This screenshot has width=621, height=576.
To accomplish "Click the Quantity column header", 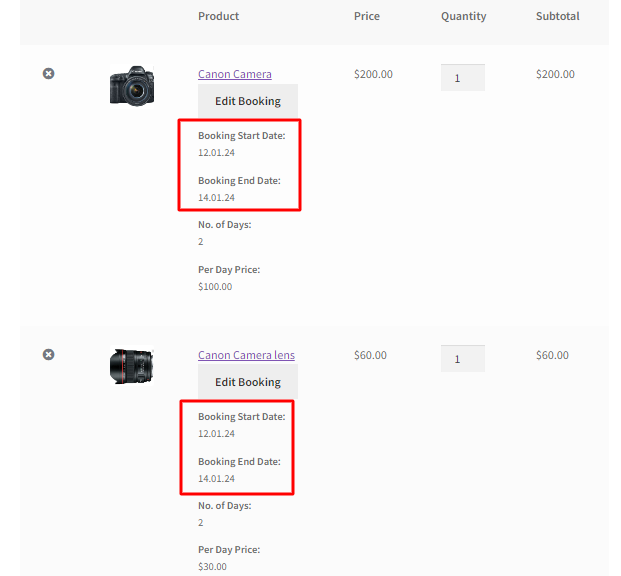I will tap(463, 16).
